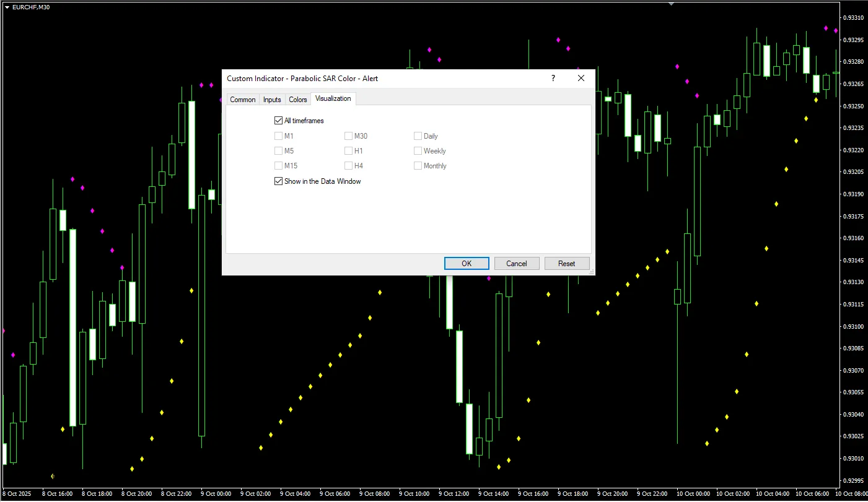Check the Weekly timeframe option
This screenshot has height=502, width=868.
(418, 151)
